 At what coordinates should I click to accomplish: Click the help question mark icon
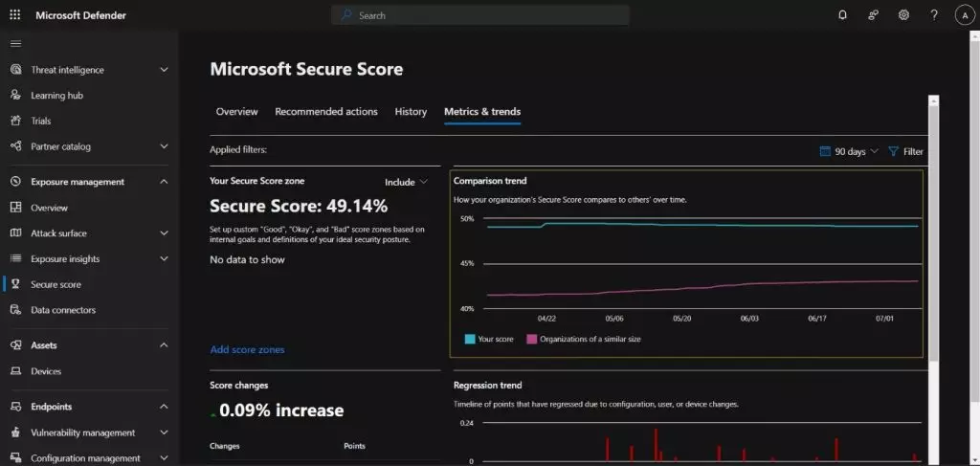[934, 15]
